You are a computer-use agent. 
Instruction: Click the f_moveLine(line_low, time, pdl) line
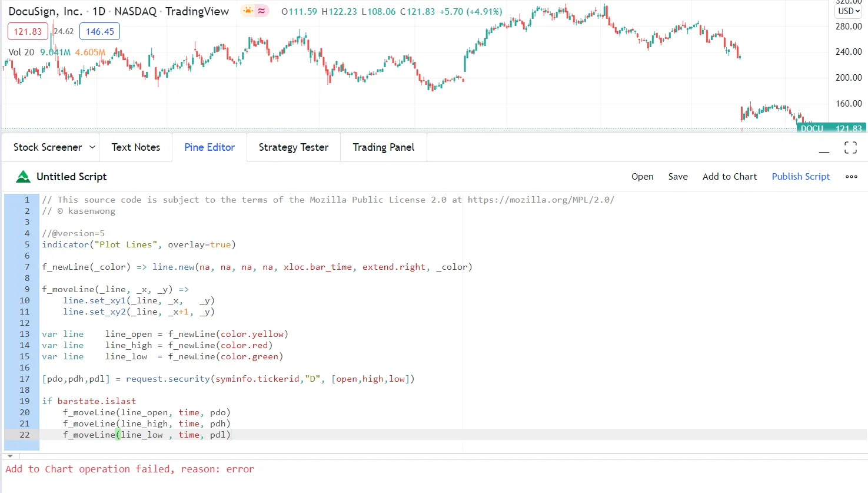pos(147,435)
